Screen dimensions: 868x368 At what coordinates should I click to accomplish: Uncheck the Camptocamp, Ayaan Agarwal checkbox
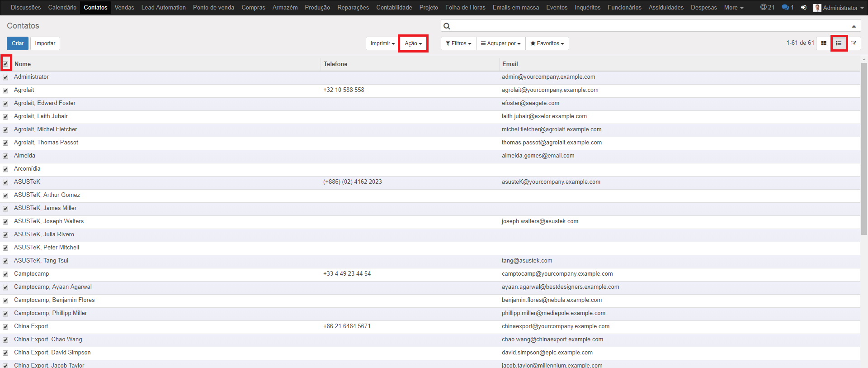[5, 287]
